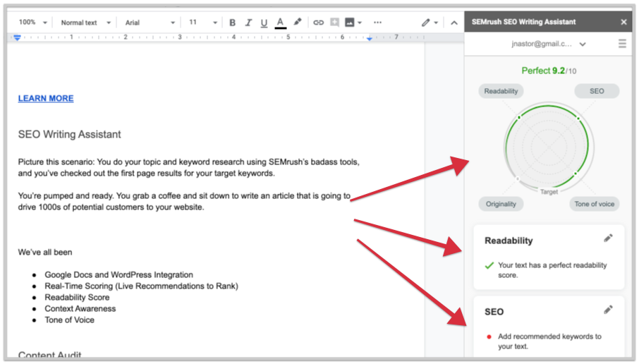This screenshot has width=639, height=364.
Task: Click the SEO card title
Action: tap(494, 313)
